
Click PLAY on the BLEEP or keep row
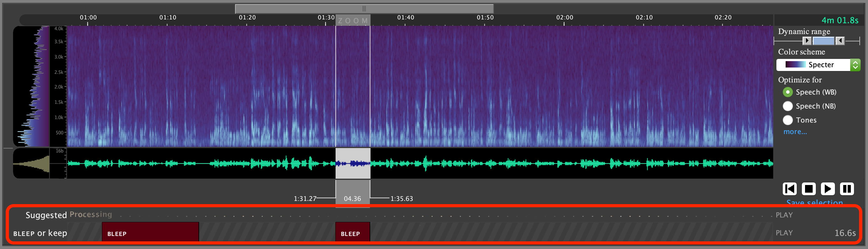(x=784, y=233)
